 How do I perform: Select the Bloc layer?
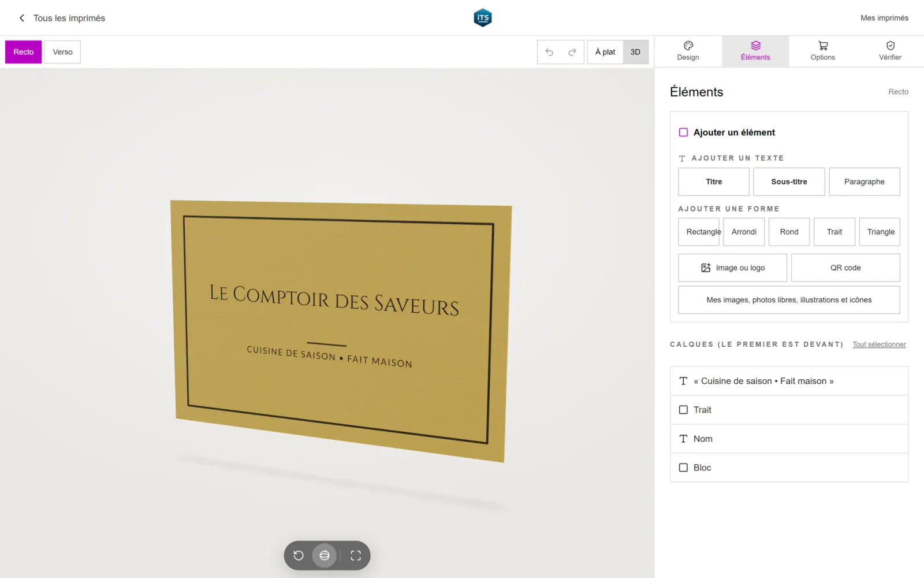789,468
